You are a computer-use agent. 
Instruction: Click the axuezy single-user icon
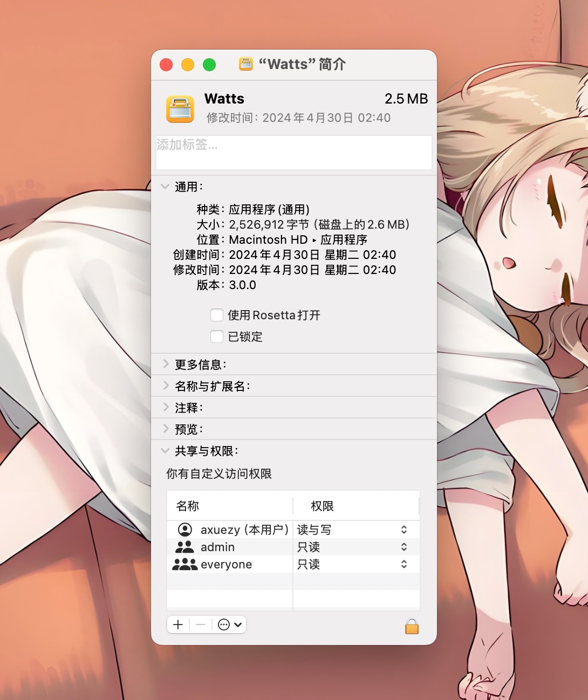coord(185,530)
